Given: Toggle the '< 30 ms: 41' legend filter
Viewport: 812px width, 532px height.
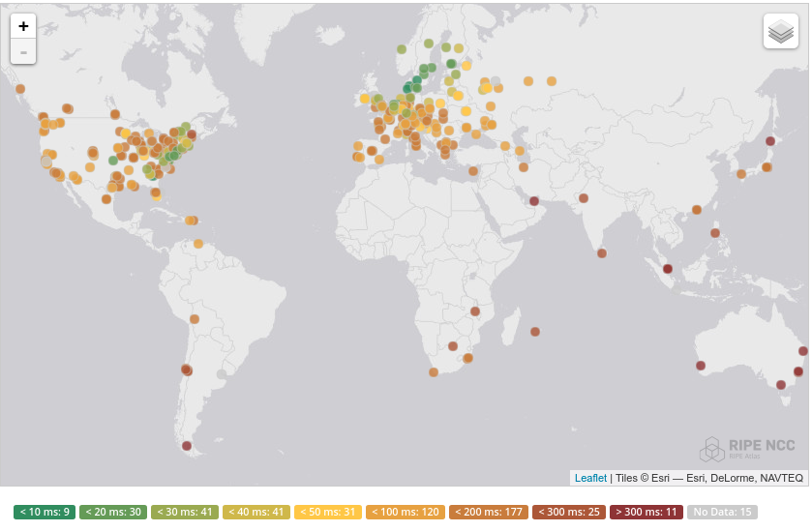Looking at the screenshot, I should pos(184,512).
